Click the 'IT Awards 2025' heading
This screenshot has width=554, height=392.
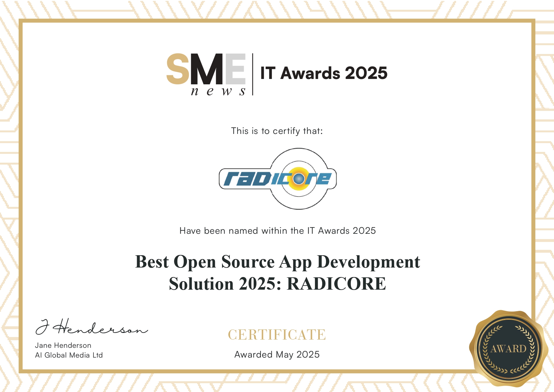(324, 72)
